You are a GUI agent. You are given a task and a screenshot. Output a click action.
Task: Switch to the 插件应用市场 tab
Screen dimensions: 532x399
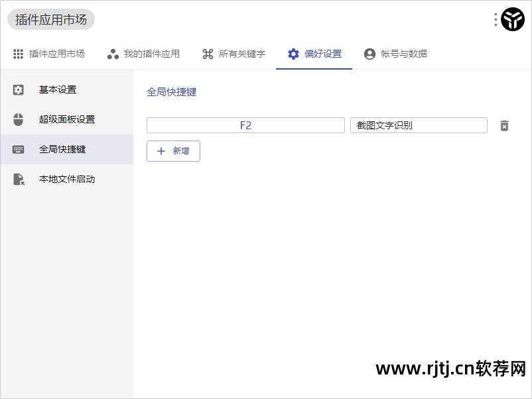click(x=49, y=54)
